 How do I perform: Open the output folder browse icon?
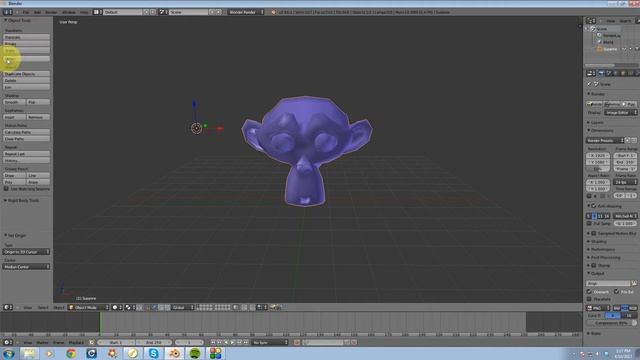634,283
